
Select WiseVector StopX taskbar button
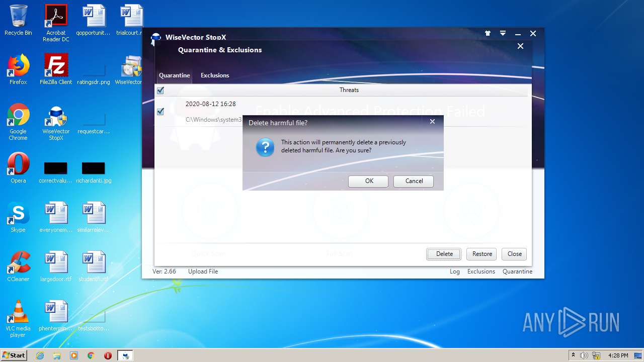click(x=125, y=355)
